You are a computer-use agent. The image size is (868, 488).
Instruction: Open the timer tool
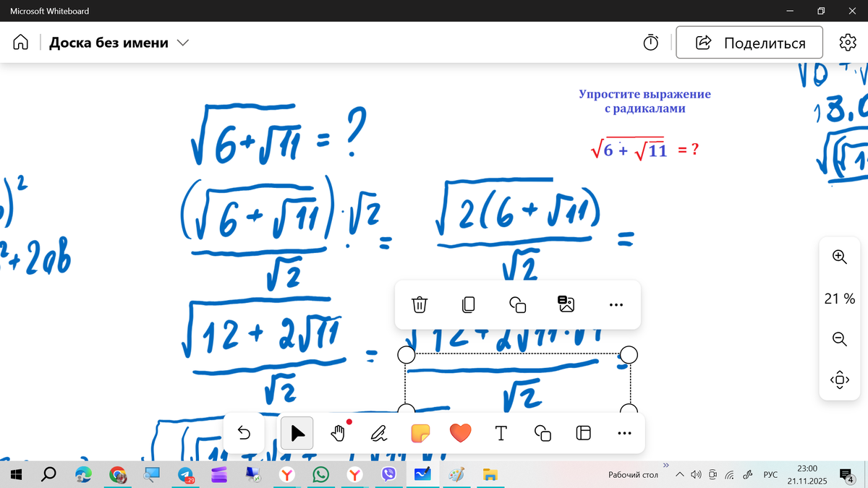tap(651, 43)
